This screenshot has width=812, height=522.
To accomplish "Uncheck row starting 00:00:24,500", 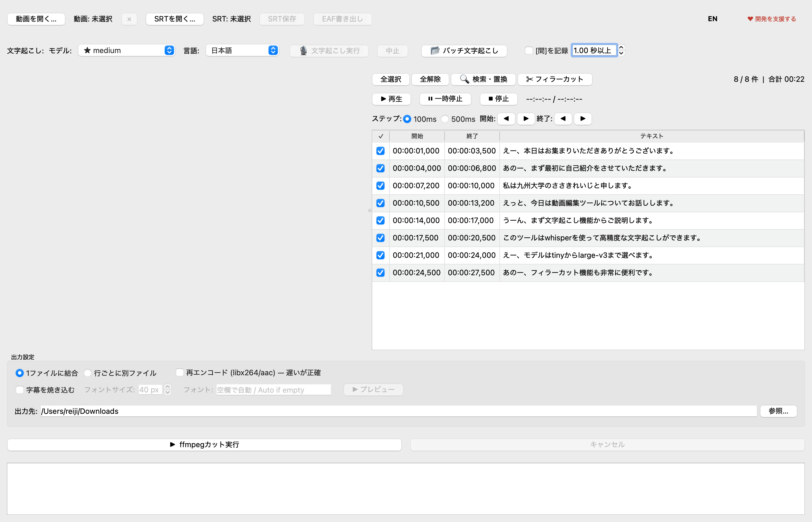I will [380, 273].
